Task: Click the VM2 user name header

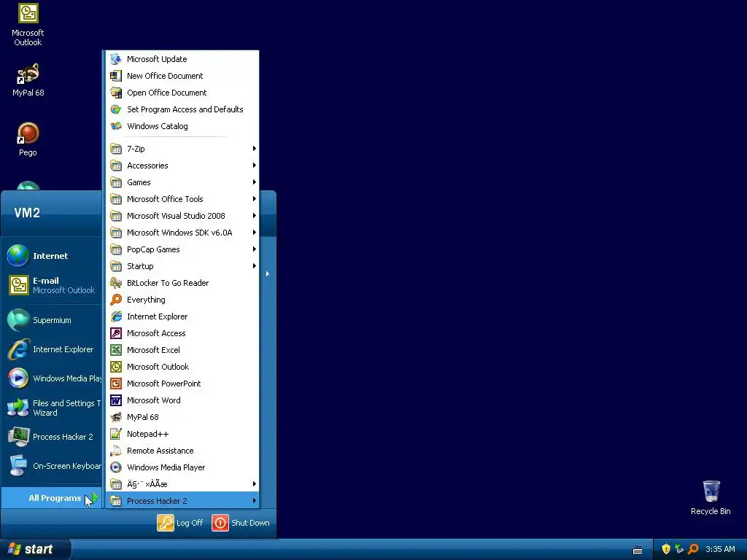Action: click(27, 213)
